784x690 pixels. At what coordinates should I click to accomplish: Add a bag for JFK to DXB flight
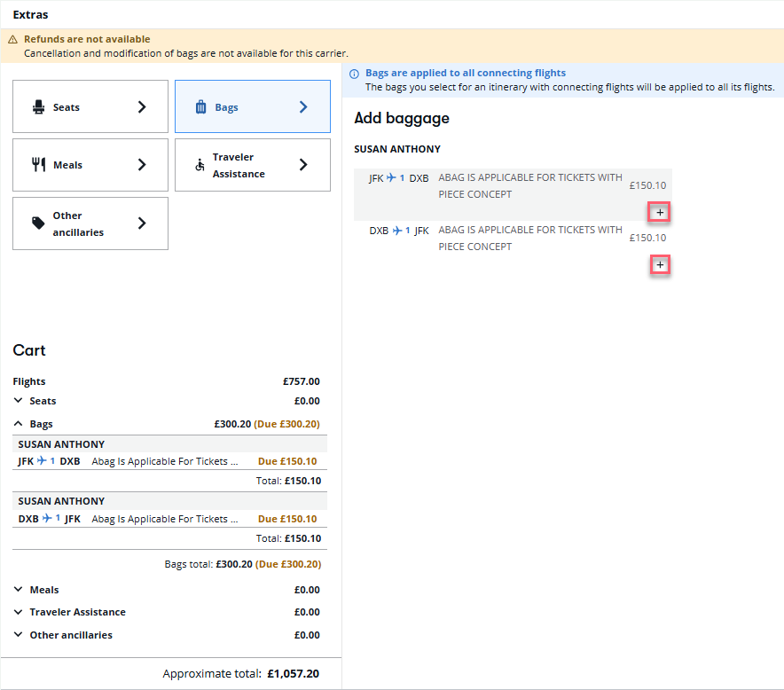(660, 213)
